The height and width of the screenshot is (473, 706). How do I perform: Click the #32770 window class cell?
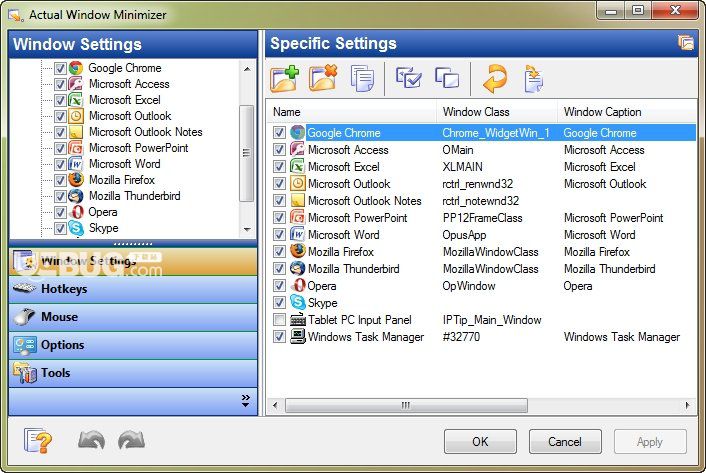pos(461,337)
